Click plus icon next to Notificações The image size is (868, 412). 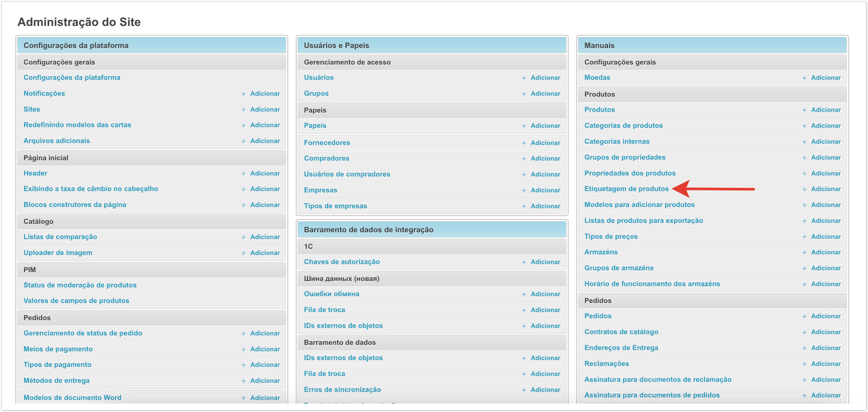[x=243, y=94]
